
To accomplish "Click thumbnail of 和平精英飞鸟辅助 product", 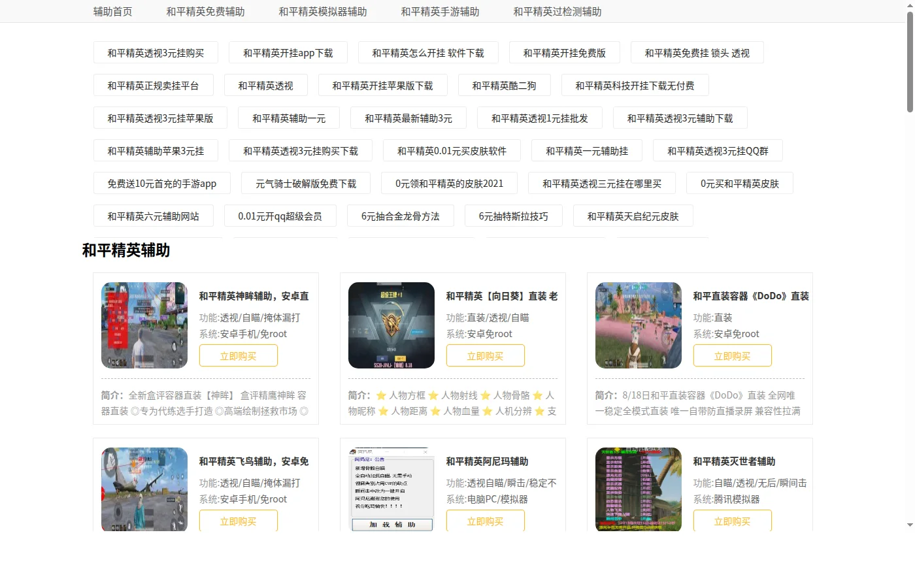I will 144,489.
